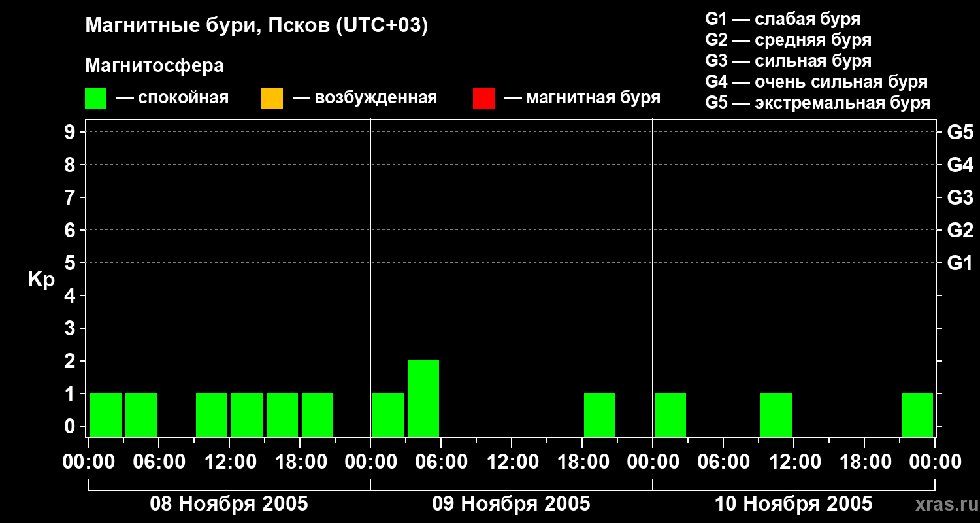Viewport: 980px width, 523px height.
Task: Select the 00:00–03:00 bar on 10 Ноября
Action: (x=670, y=414)
